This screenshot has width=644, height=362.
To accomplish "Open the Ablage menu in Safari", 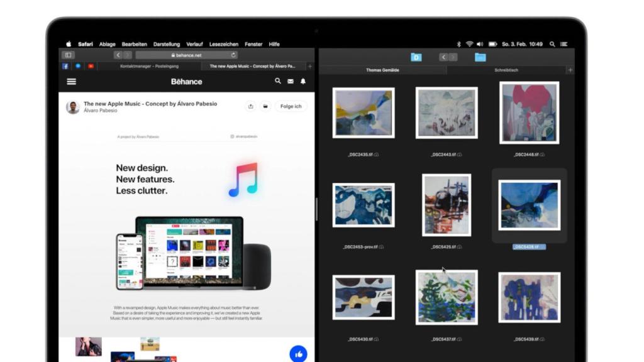I will point(107,45).
